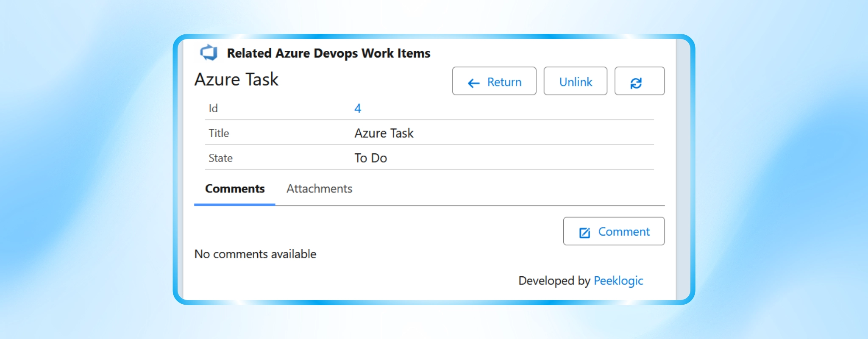Screen dimensions: 868x339
Task: Visit the Peeklogic developer link
Action: coord(618,281)
